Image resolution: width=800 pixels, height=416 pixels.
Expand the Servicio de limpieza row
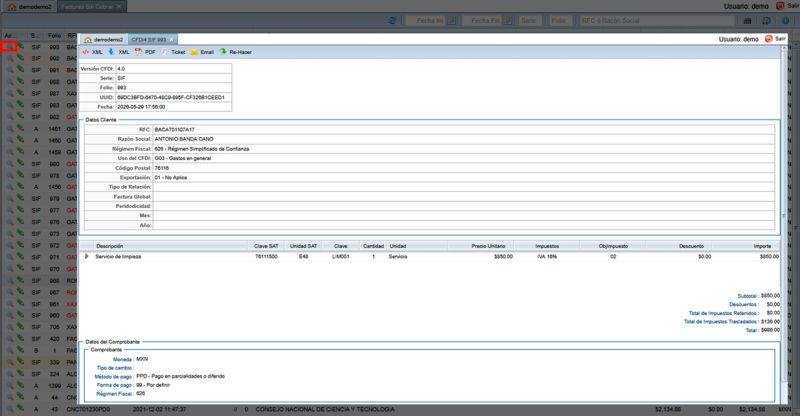coord(86,256)
